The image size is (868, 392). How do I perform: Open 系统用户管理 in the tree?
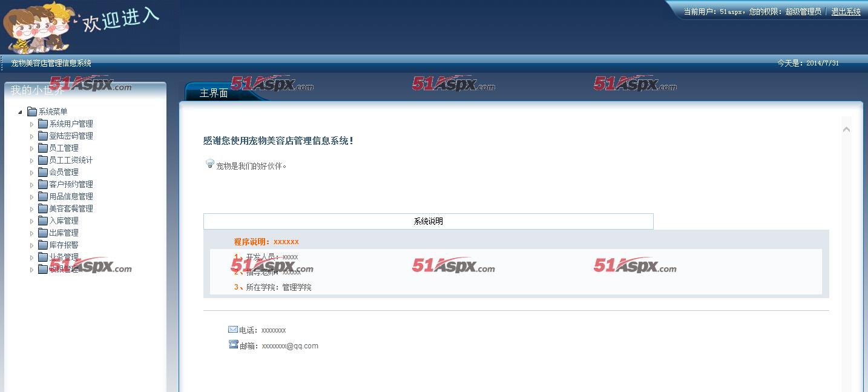click(71, 124)
